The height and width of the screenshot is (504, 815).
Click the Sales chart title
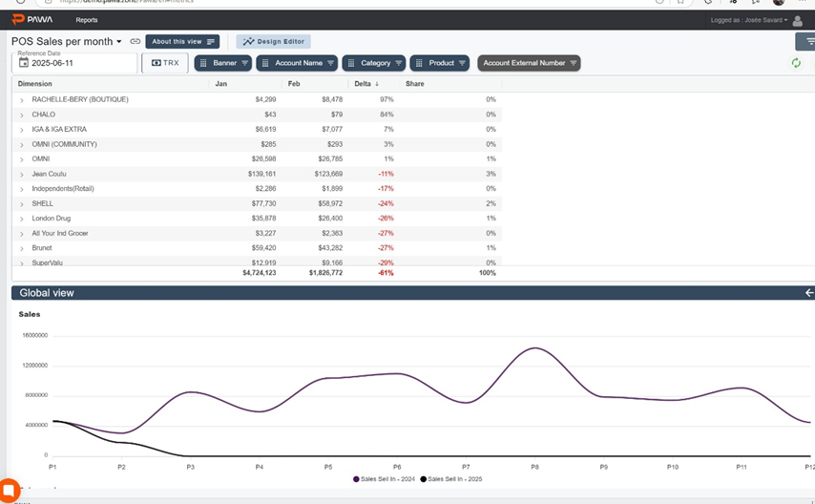[29, 314]
